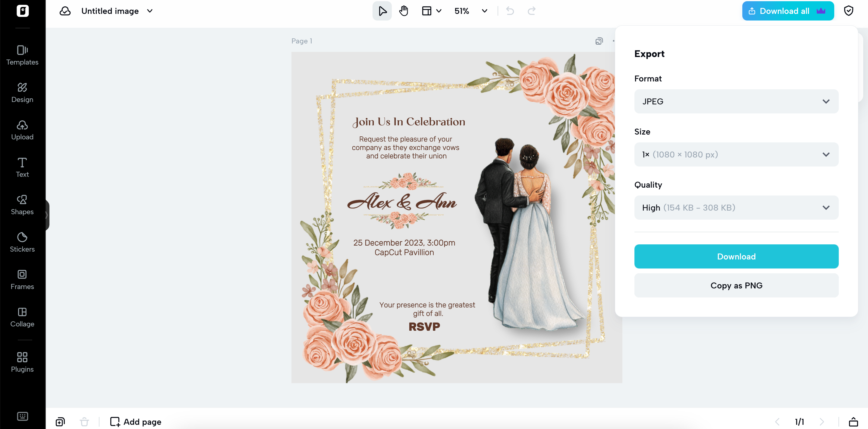This screenshot has width=868, height=429.
Task: Open the Frames panel
Action: pos(22,280)
